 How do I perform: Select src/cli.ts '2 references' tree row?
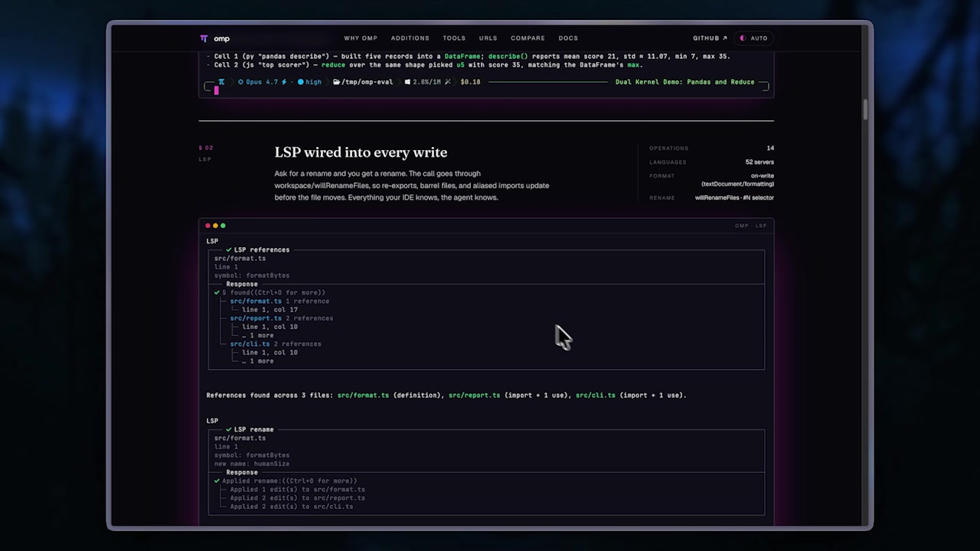pos(275,344)
